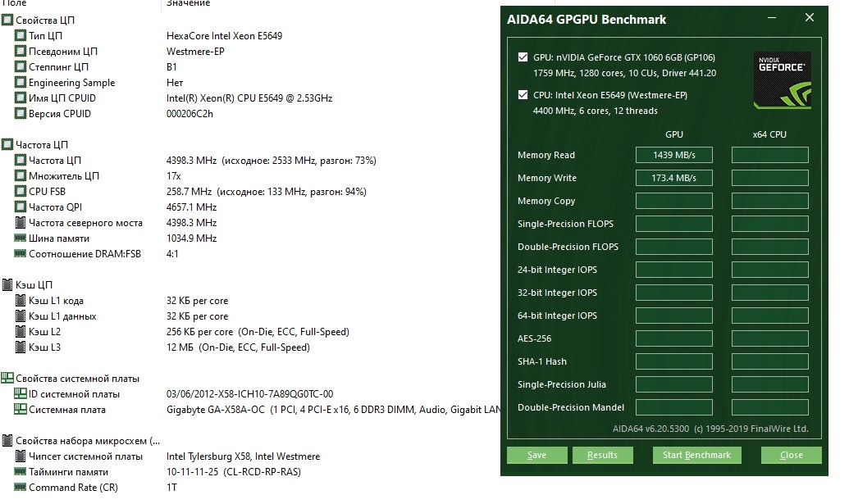Uncheck the GPU GeForce GTX 1060 checkbox
The height and width of the screenshot is (504, 849).
pyautogui.click(x=523, y=57)
